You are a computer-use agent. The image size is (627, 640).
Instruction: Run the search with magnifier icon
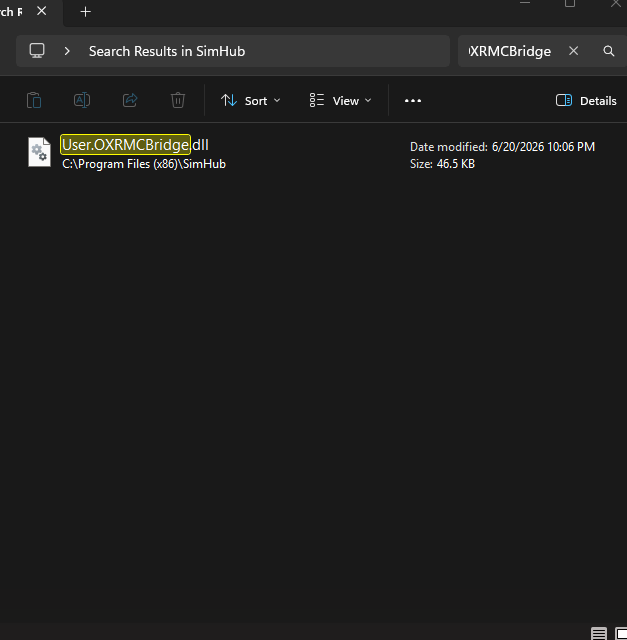(609, 51)
